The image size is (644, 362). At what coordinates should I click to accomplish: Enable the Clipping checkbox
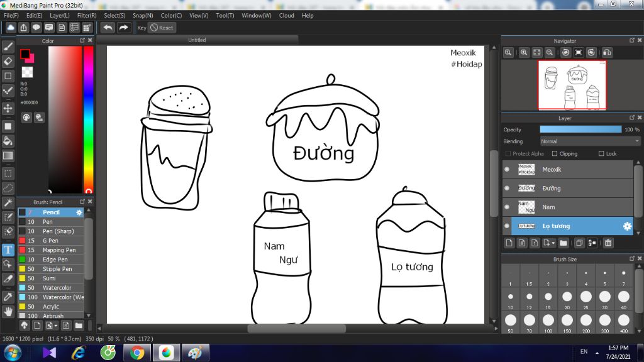(x=555, y=153)
